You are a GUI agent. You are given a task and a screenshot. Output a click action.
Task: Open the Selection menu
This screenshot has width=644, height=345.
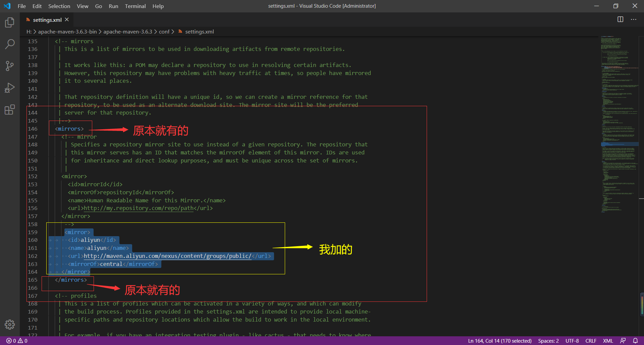[x=59, y=6]
